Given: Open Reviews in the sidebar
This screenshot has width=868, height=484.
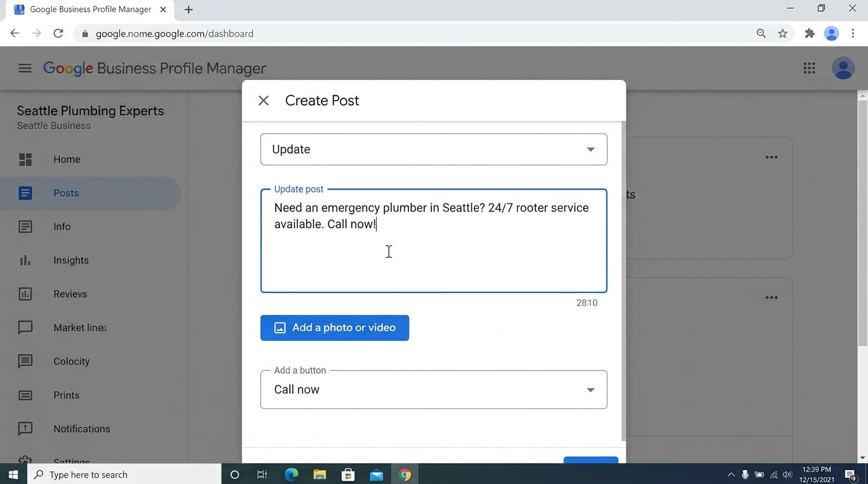Looking at the screenshot, I should (90, 294).
